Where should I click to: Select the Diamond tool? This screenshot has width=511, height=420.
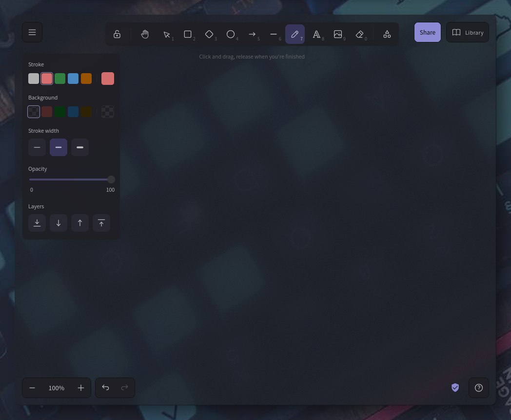click(x=209, y=34)
